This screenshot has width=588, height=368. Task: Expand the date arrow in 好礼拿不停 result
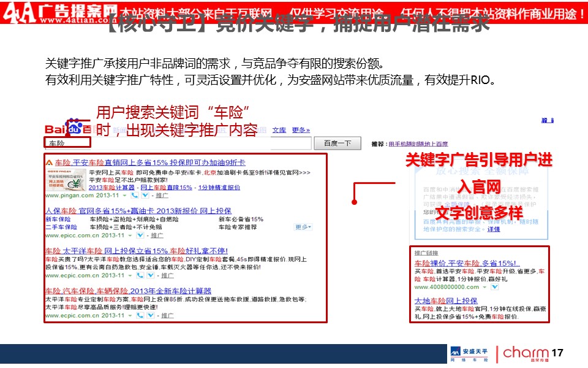pyautogui.click(x=130, y=275)
